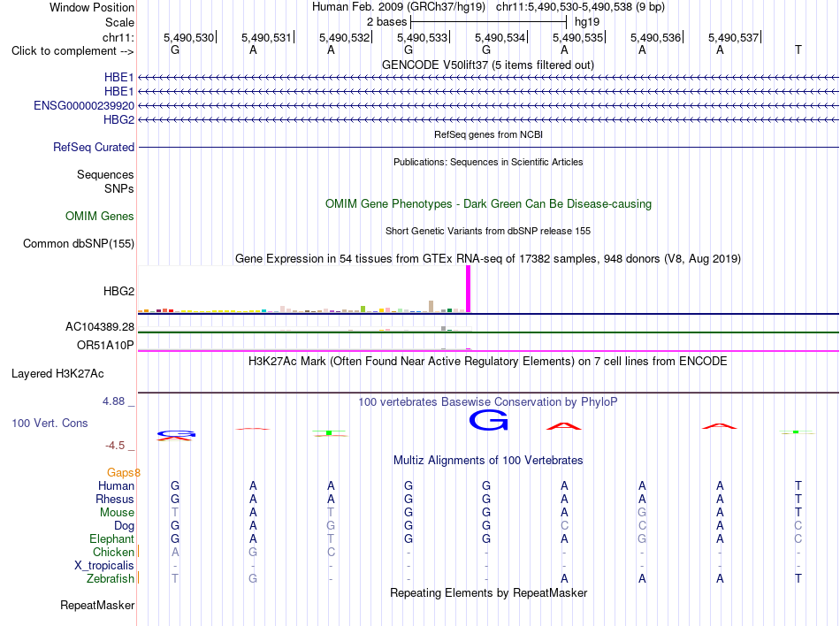Click the HBG2 label in the GENCODE gene track
This screenshot has width=840, height=626.
pos(119,119)
